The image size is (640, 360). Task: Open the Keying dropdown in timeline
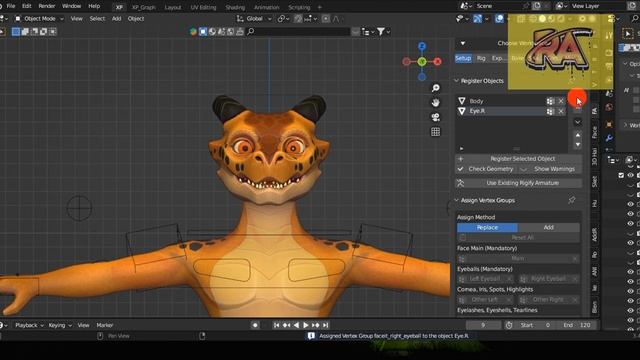(60, 325)
